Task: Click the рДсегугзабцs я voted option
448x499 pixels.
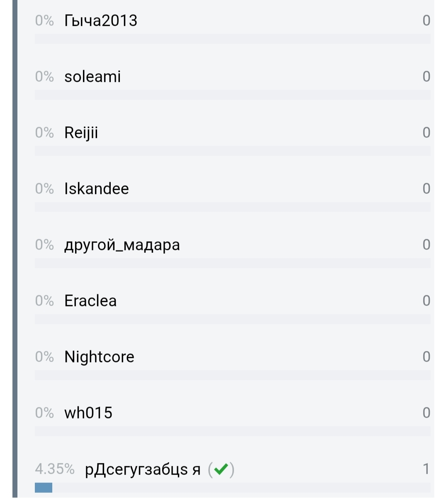Action: click(142, 470)
